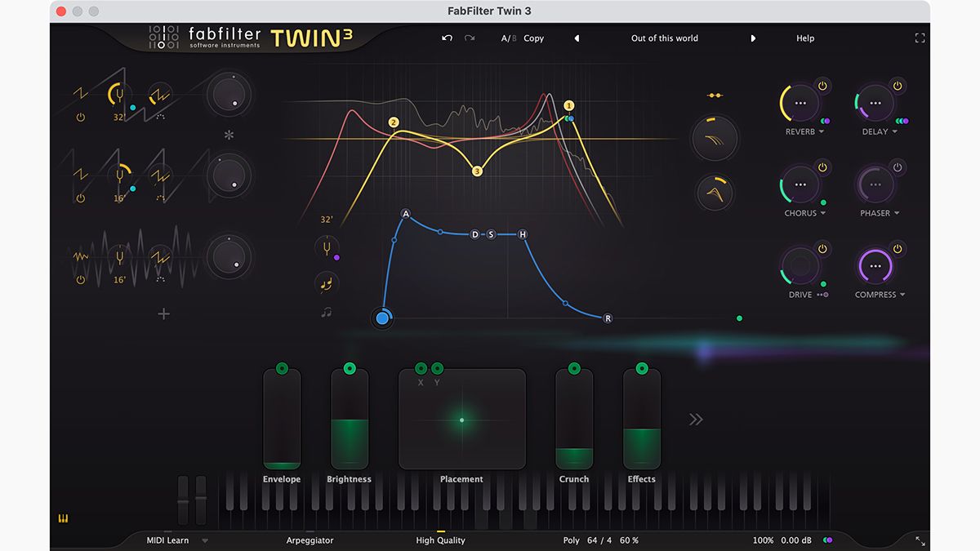The image size is (980, 551).
Task: Open the Help menu
Action: click(804, 38)
